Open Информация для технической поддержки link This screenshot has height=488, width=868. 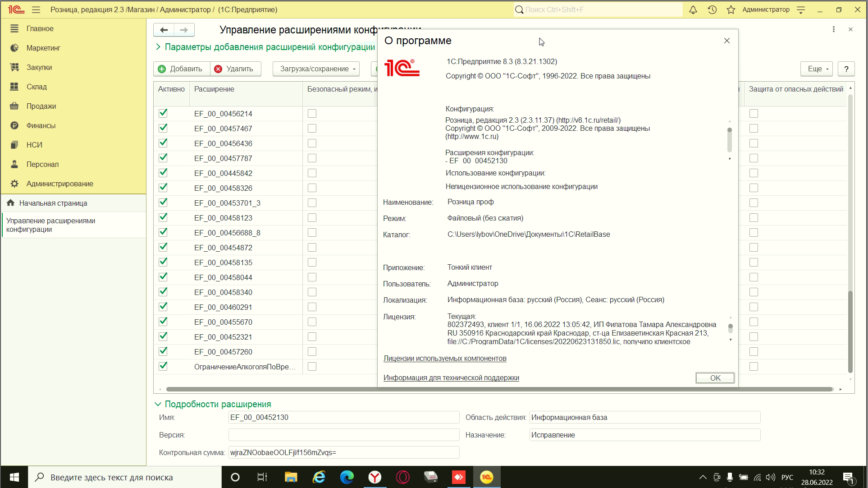point(451,378)
